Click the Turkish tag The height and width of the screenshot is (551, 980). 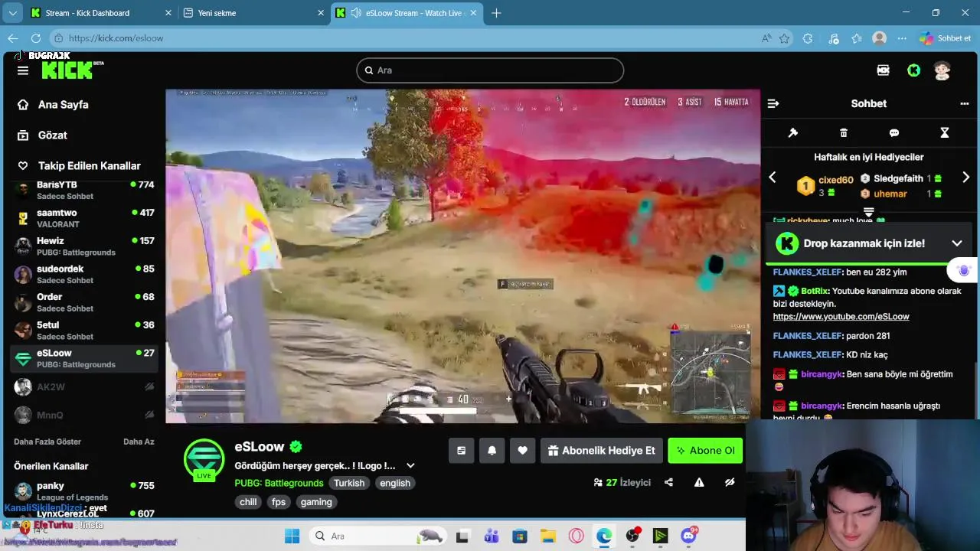[349, 483]
